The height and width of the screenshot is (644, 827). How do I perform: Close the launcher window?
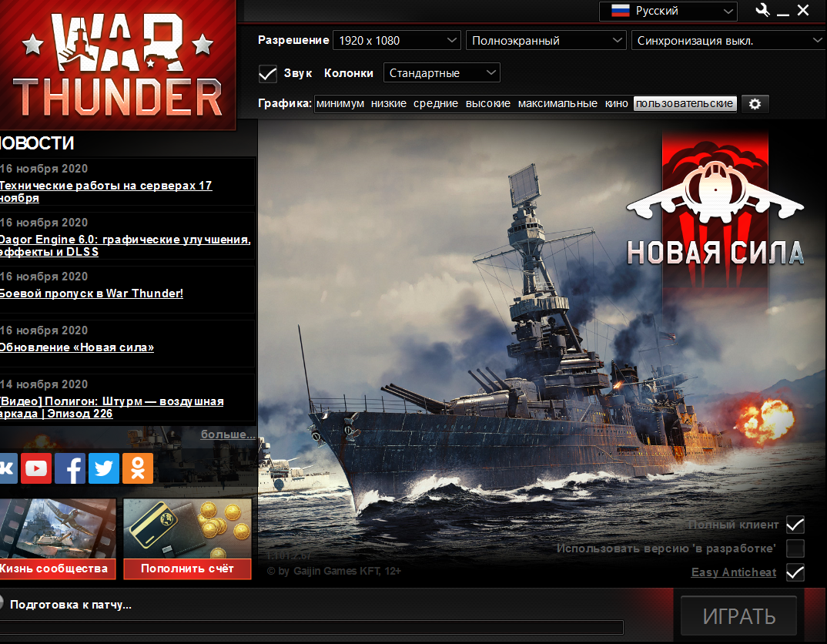click(x=803, y=11)
